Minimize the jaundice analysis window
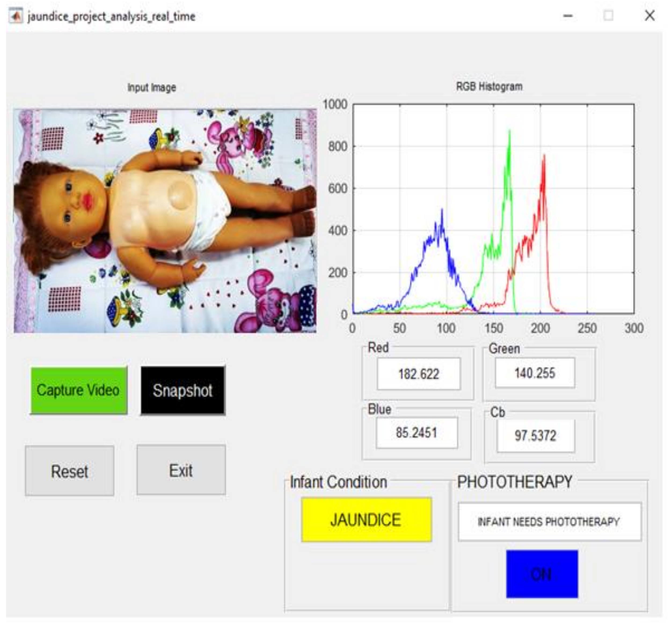The image size is (672, 626). [568, 16]
